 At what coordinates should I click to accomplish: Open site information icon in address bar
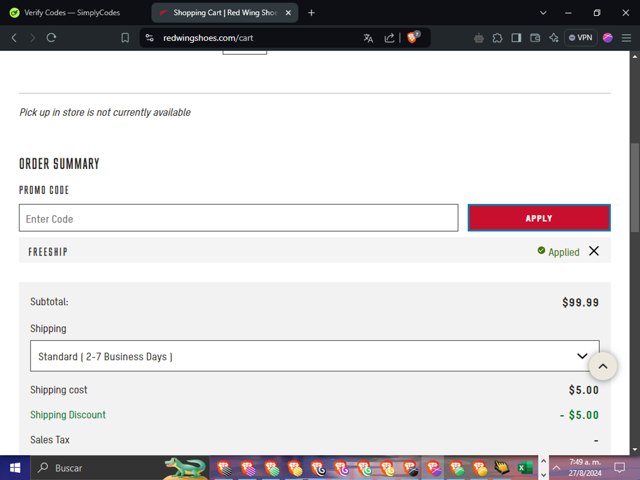(150, 38)
